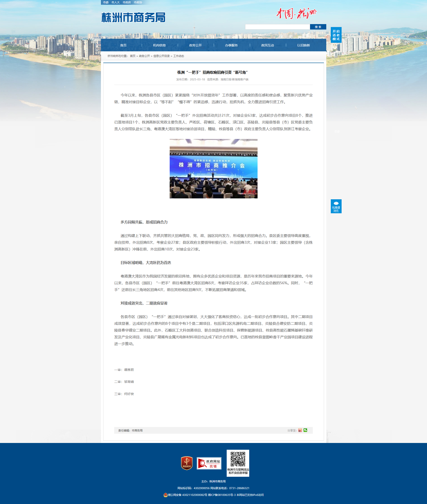Open the government website error-report icon
This screenshot has height=504, width=427.
(209, 463)
